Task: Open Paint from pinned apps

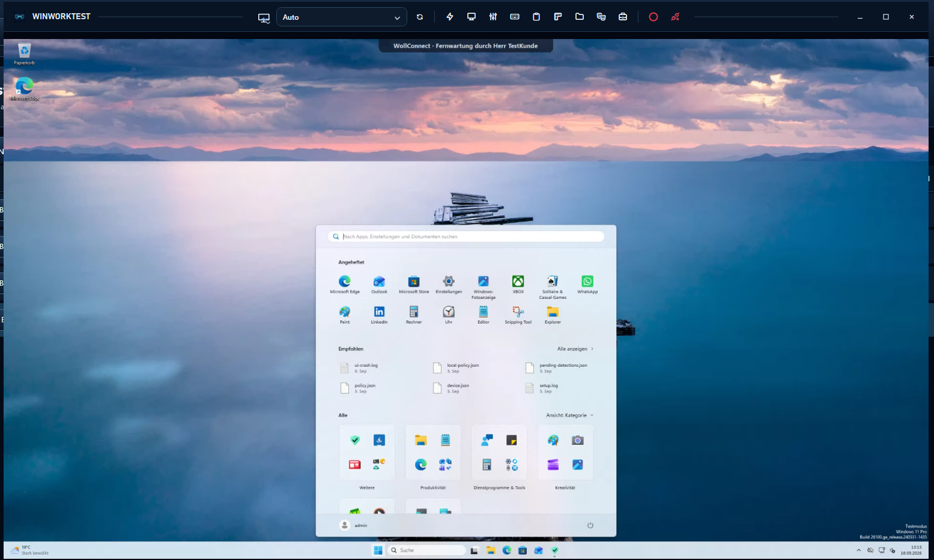Action: click(345, 315)
